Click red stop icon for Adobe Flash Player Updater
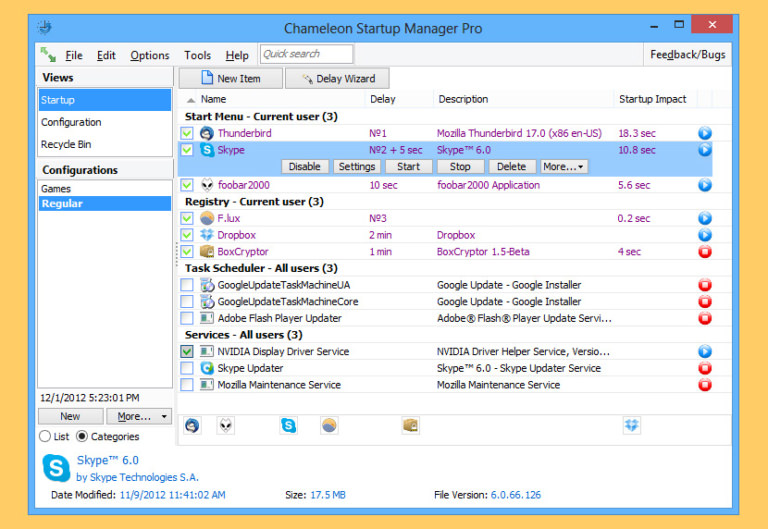The height and width of the screenshot is (529, 768). click(x=705, y=318)
